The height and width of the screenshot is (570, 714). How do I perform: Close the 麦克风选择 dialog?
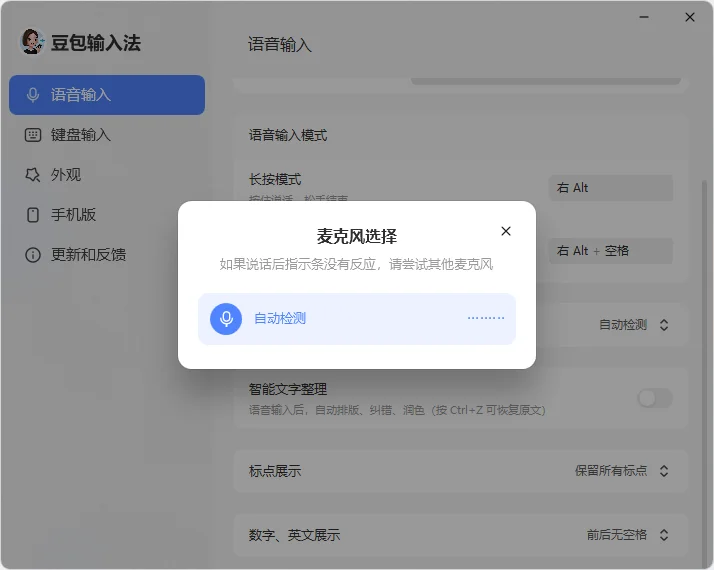click(x=505, y=231)
